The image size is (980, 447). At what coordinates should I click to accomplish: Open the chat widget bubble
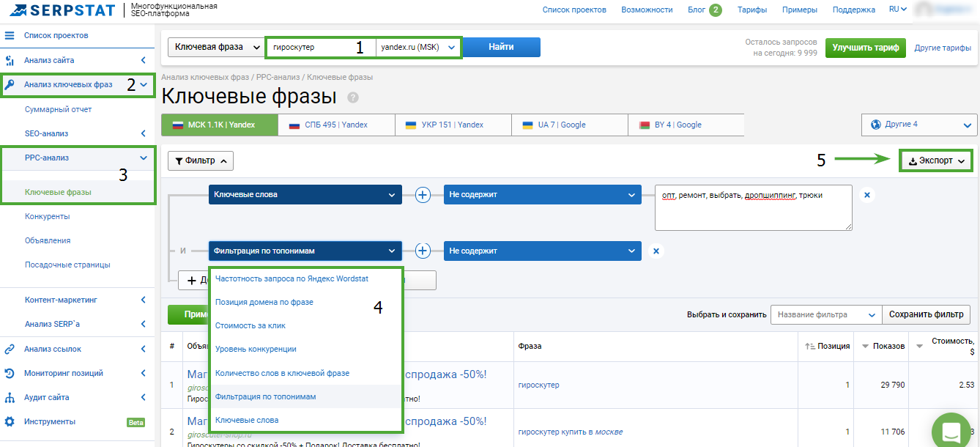(x=951, y=431)
